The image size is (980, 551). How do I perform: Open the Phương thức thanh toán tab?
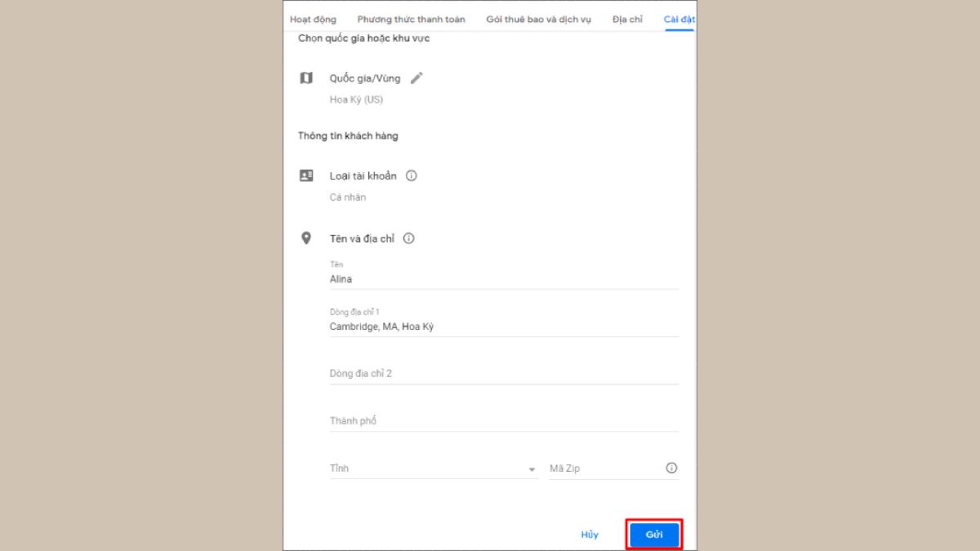tap(411, 20)
